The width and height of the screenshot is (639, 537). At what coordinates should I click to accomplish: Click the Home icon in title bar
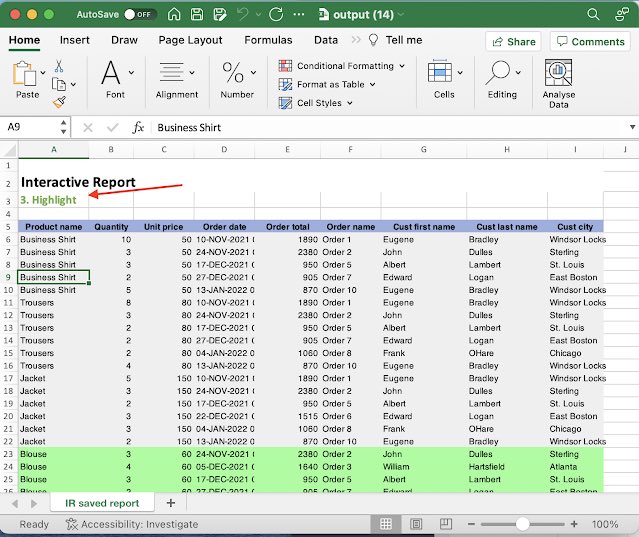click(174, 15)
